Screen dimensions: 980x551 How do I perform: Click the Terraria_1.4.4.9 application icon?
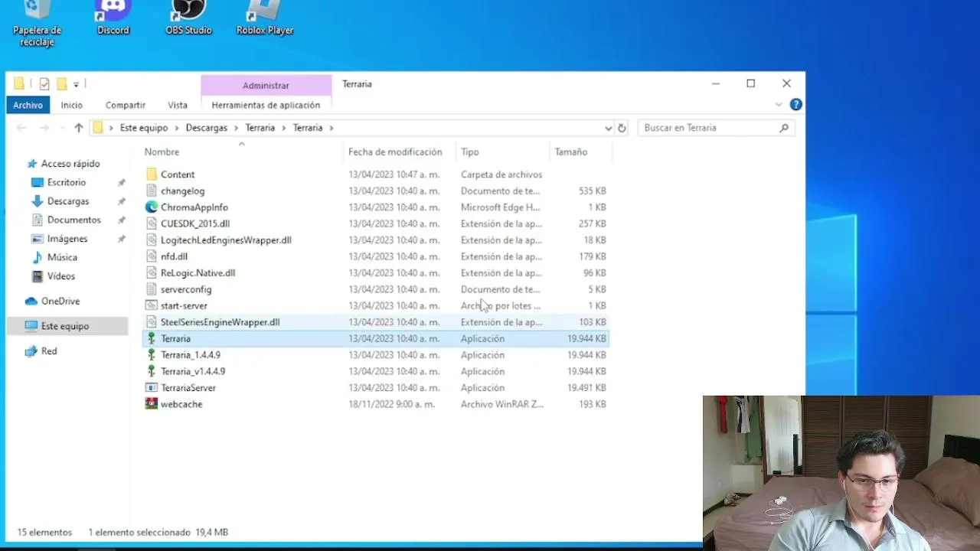pyautogui.click(x=152, y=355)
